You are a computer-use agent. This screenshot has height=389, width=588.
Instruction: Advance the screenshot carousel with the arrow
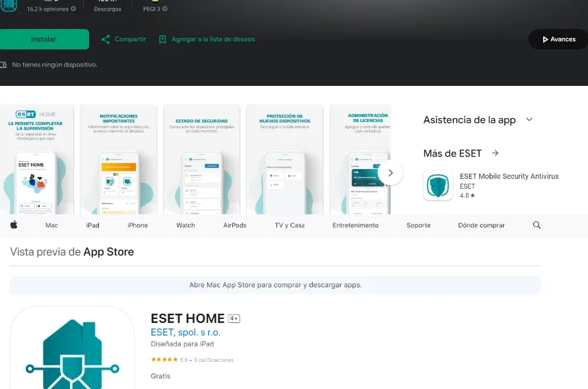coord(390,172)
